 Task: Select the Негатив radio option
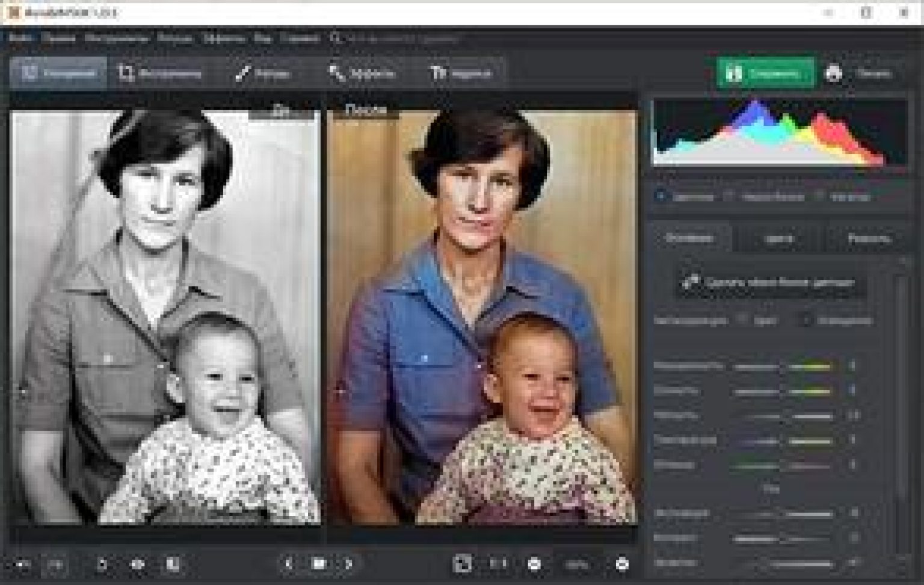pos(819,196)
